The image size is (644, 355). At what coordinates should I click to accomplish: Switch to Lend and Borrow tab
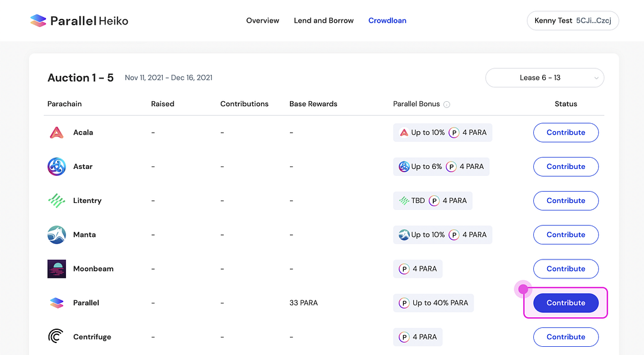coord(324,21)
